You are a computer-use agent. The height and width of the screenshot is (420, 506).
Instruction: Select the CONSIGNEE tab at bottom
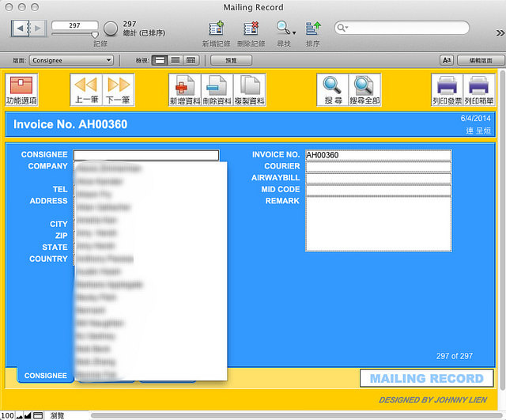pos(46,376)
